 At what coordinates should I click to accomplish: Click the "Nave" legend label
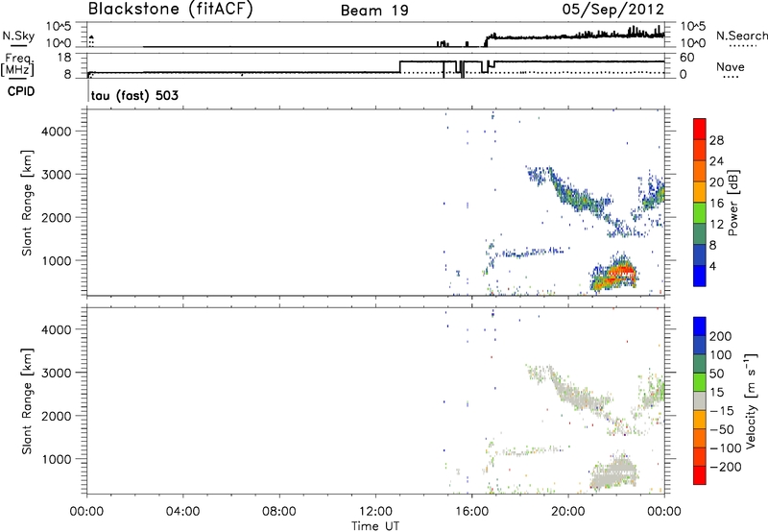pos(730,66)
